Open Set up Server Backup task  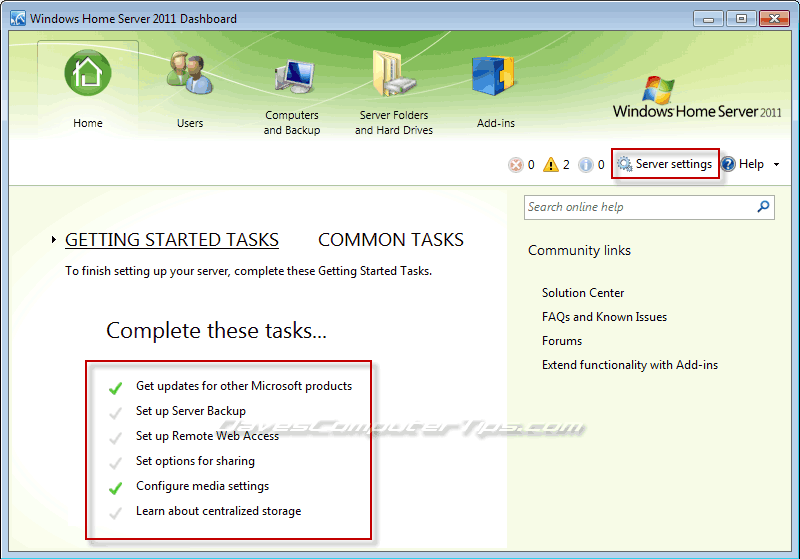[191, 411]
